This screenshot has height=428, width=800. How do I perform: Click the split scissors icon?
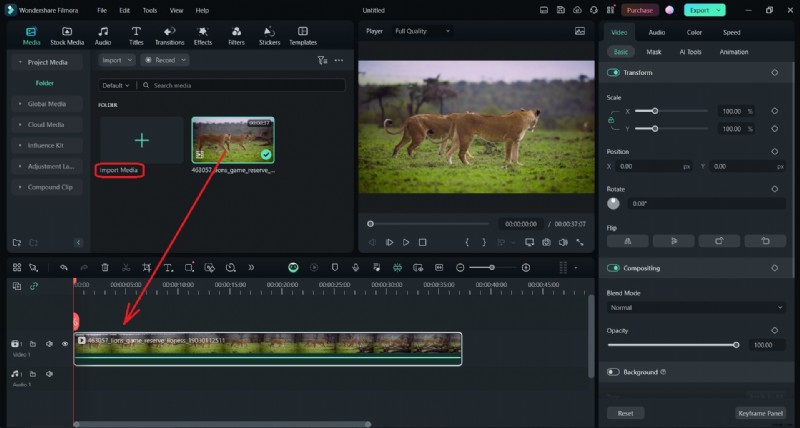[x=126, y=267]
